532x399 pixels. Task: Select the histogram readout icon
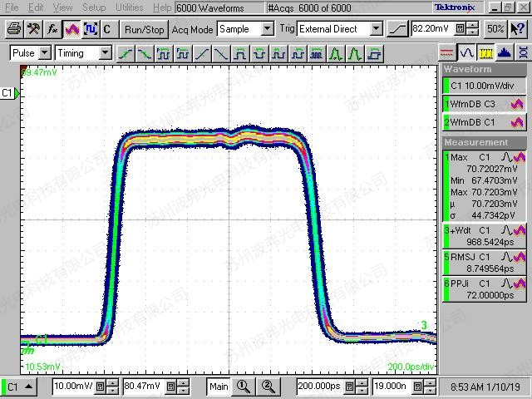[x=505, y=53]
